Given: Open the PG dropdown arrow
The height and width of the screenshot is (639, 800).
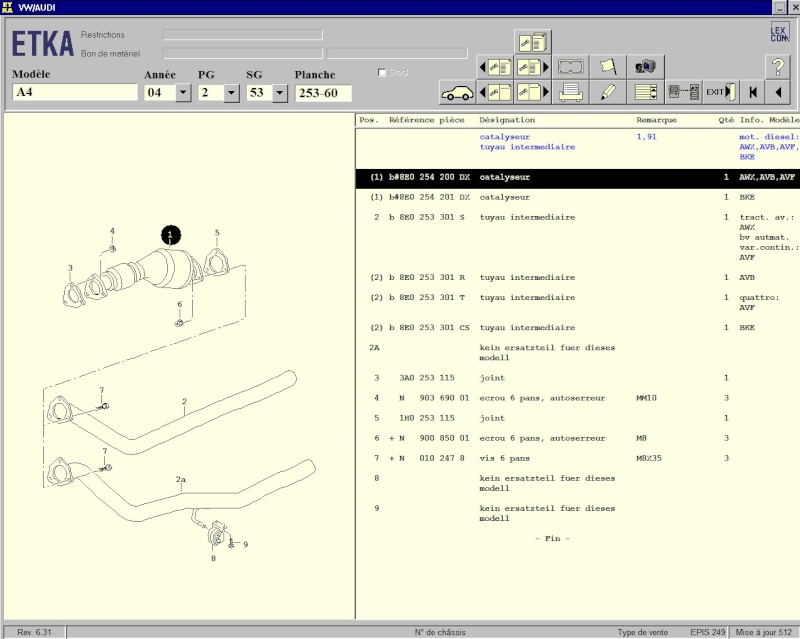Looking at the screenshot, I should pyautogui.click(x=232, y=93).
